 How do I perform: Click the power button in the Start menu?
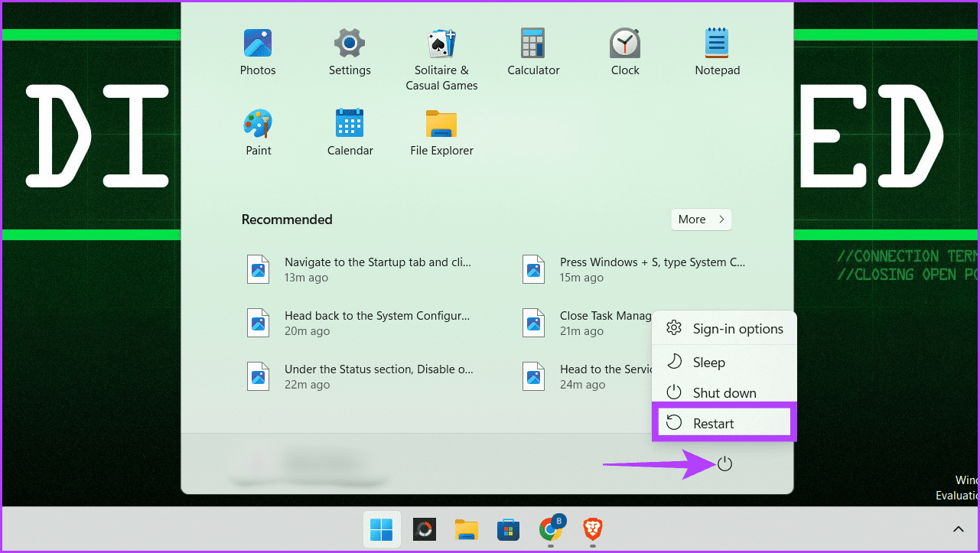(x=724, y=463)
